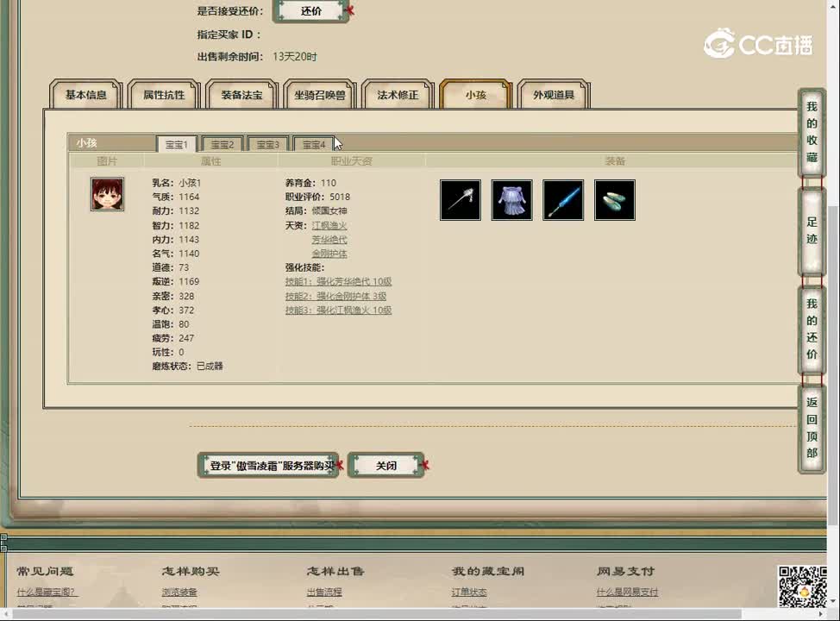Open 技能1 强化芳华绝代 10级 link
The image size is (840, 621).
339,281
